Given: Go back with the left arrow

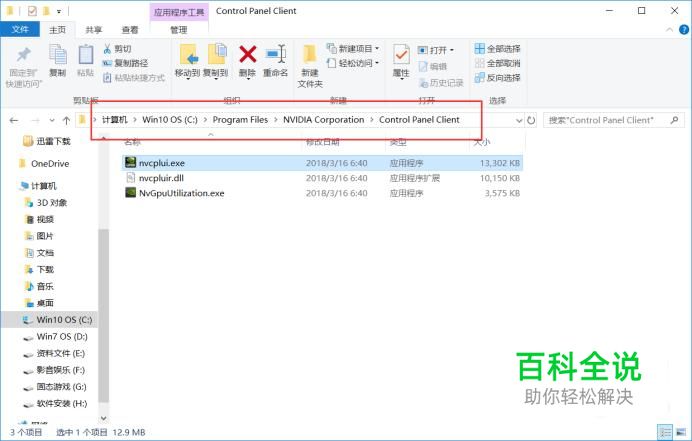Looking at the screenshot, I should tap(14, 120).
